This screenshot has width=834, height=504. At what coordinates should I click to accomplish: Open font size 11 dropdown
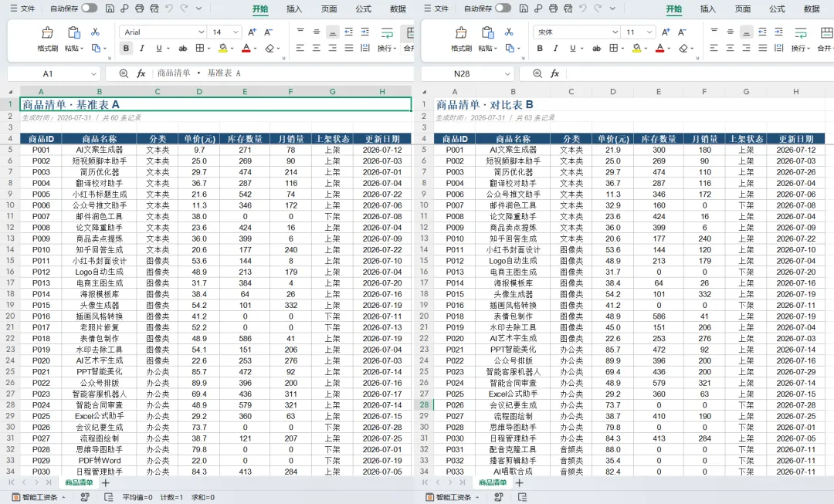(649, 32)
